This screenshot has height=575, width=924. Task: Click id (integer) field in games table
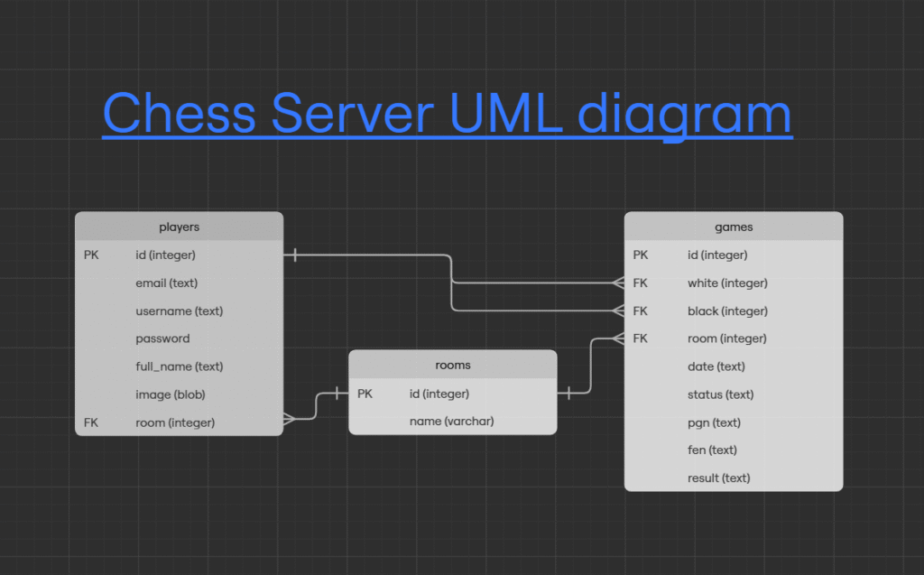[717, 255]
